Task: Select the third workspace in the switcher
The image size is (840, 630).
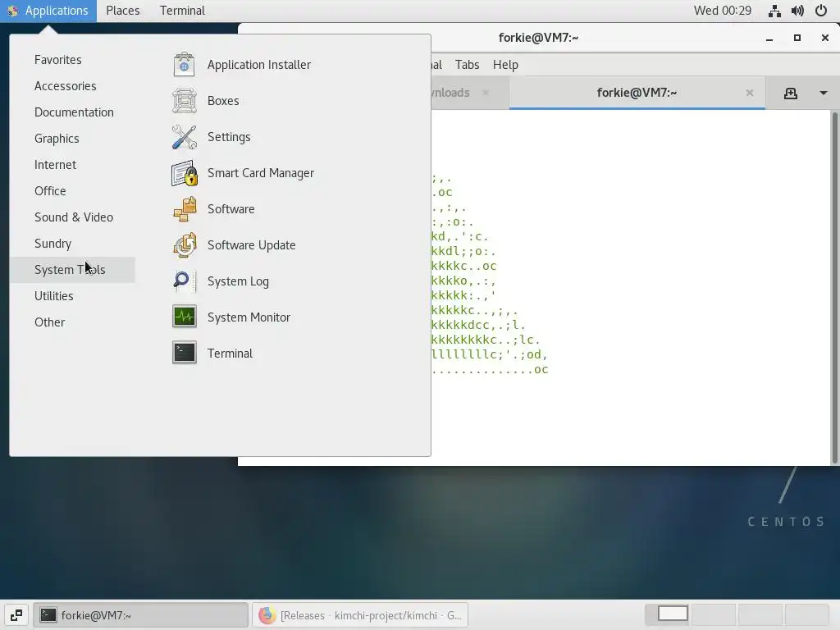Action: (x=760, y=614)
